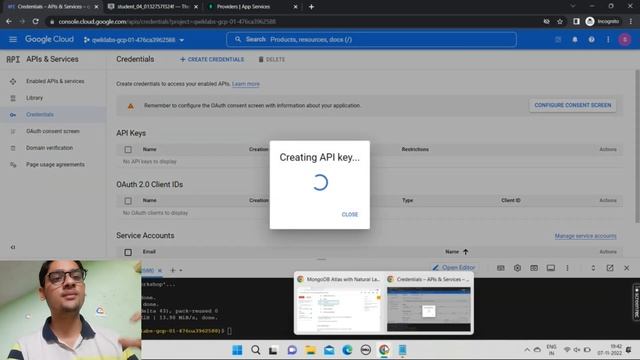Open Mail app on taskbar
This screenshot has width=640, height=360.
329,350
